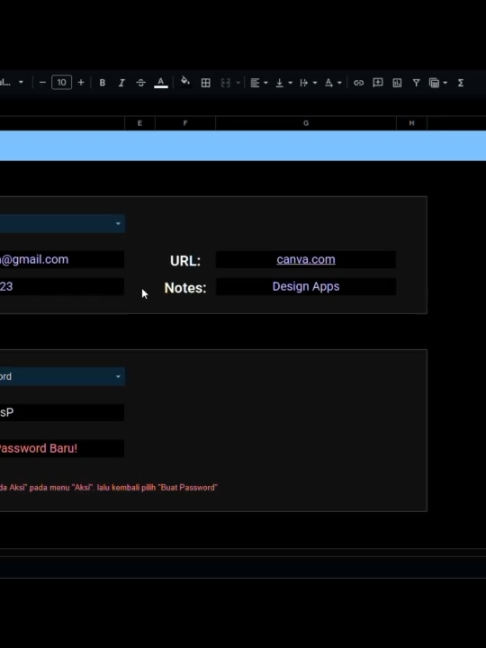Click the Notes: label

185,288
